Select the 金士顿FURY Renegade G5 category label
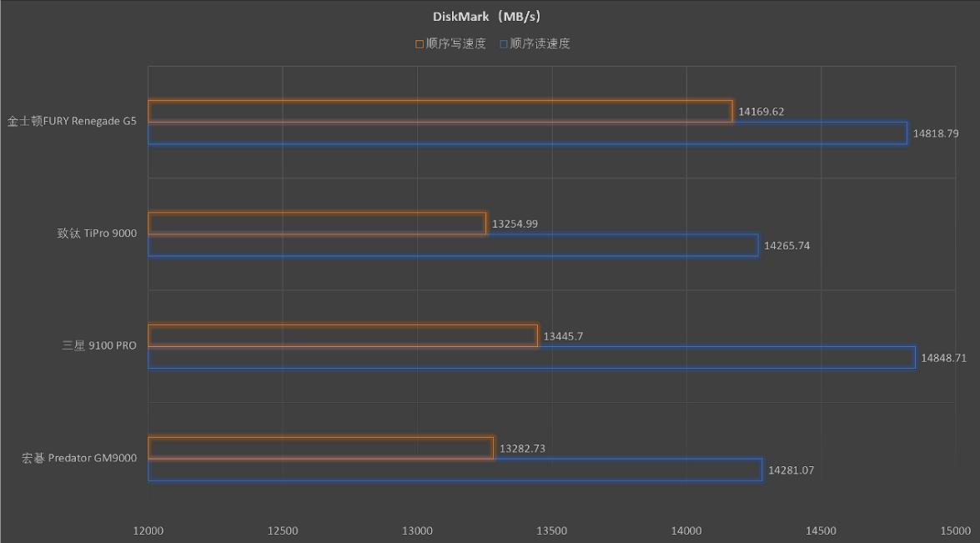 coord(72,121)
